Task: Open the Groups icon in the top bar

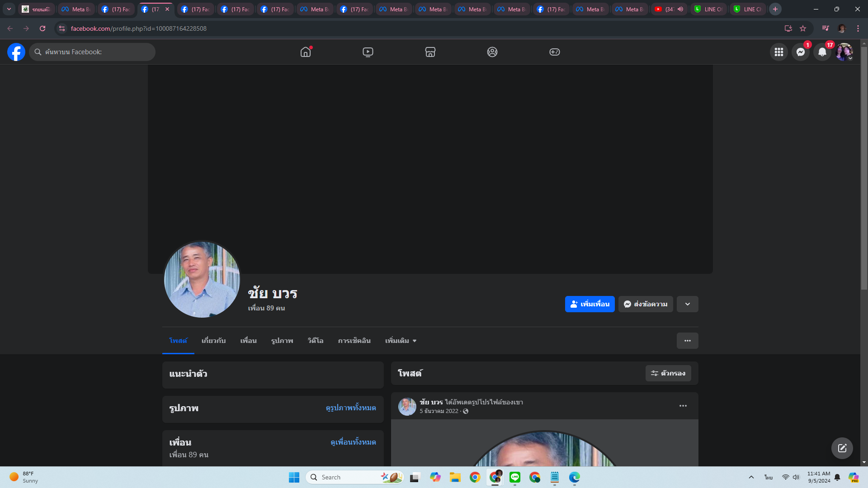Action: [x=492, y=52]
